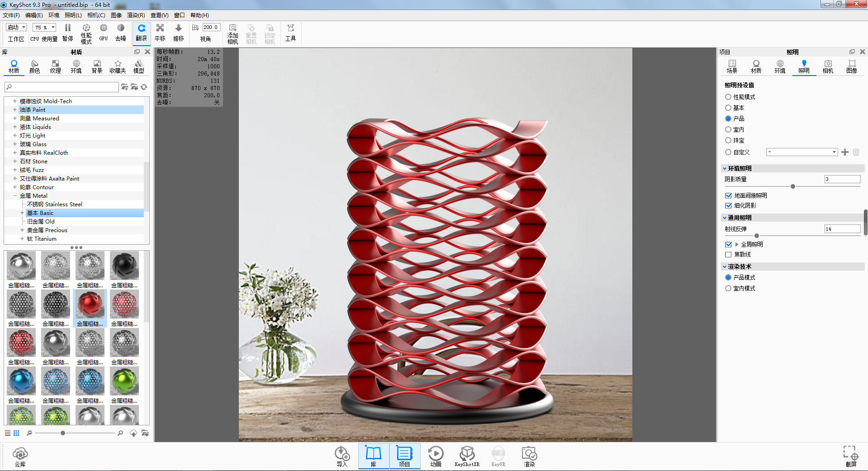Viewport: 868px width, 471px height.
Task: Toggle Detailed Shadows (细化阴影) checkbox
Action: (728, 205)
